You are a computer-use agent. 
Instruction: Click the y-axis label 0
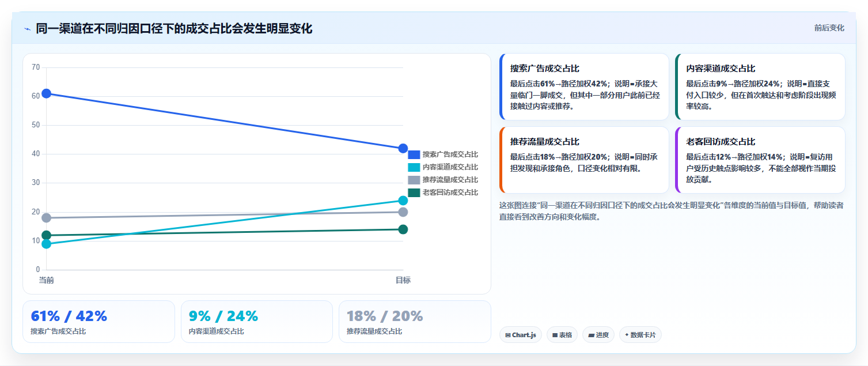[x=38, y=270]
